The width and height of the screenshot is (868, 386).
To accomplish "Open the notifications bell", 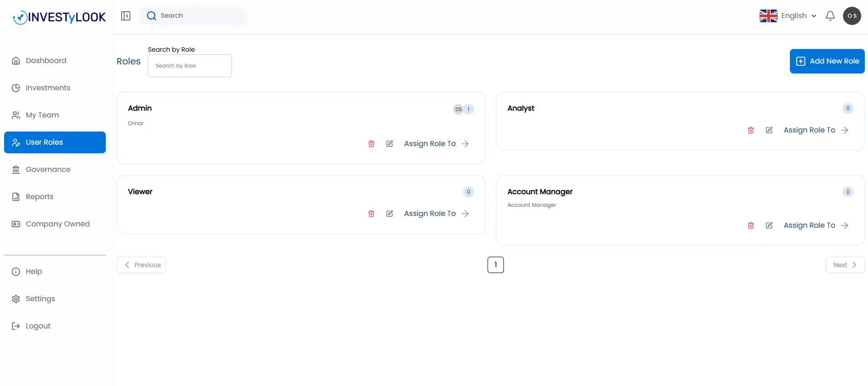I will tap(830, 16).
